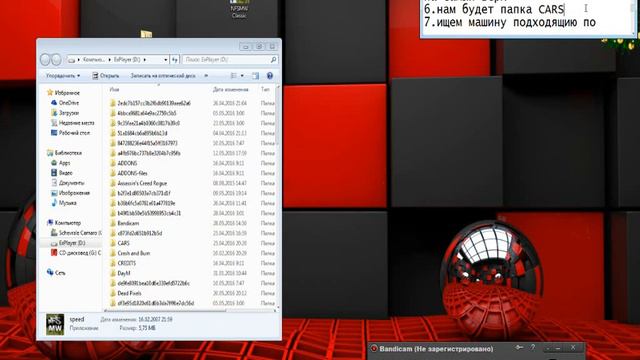Click the Bandicam help question mark
640x360 pixels.
(x=533, y=347)
